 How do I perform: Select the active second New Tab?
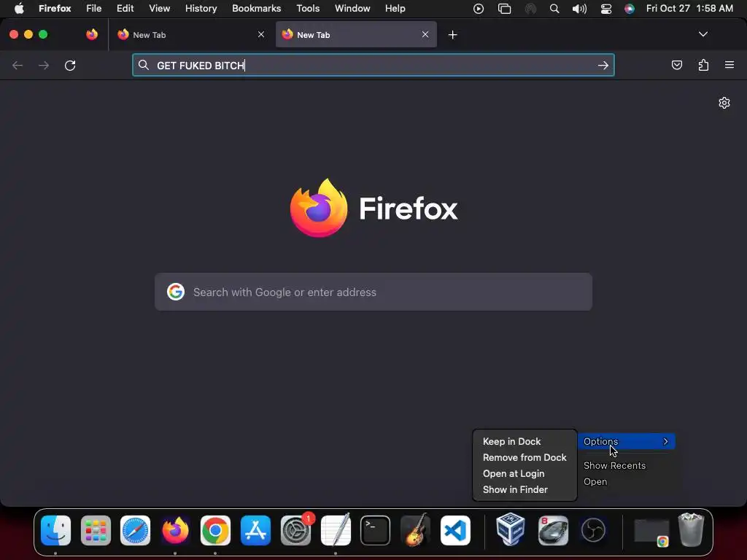pyautogui.click(x=356, y=35)
